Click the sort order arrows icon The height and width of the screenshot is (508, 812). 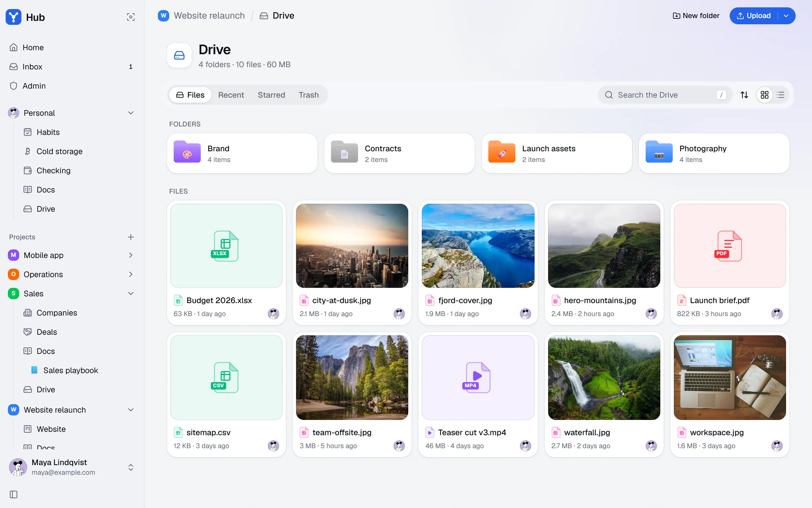coord(744,95)
